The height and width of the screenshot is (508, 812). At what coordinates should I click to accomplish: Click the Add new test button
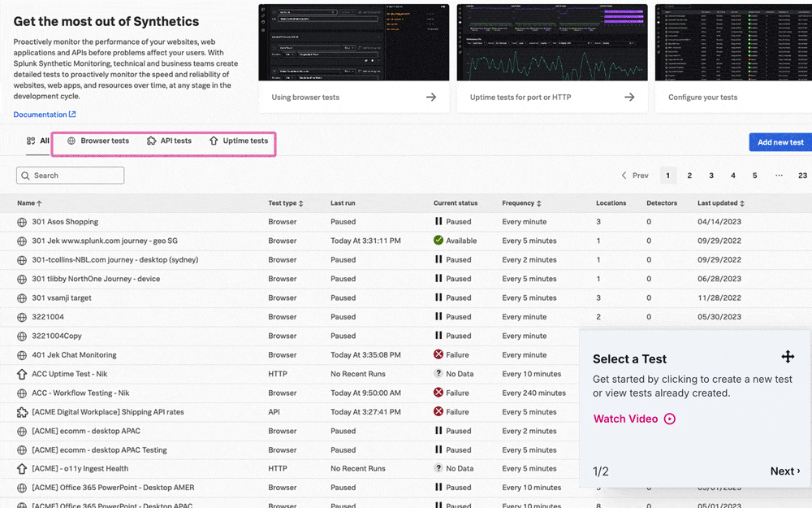(780, 142)
